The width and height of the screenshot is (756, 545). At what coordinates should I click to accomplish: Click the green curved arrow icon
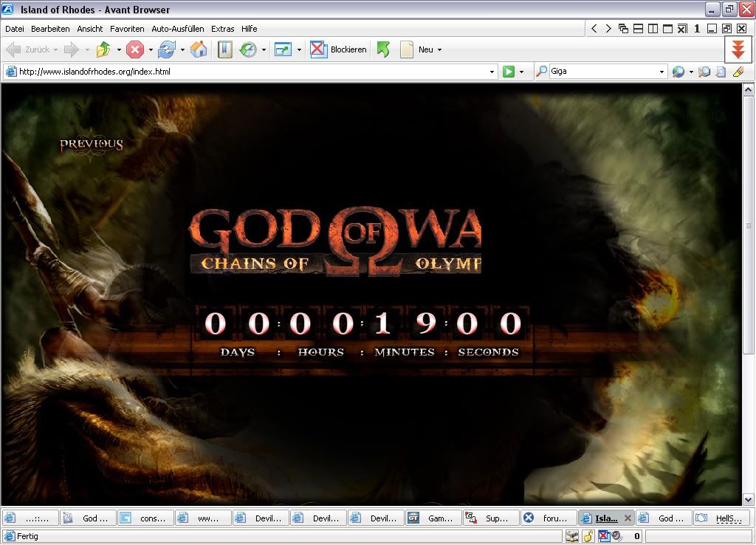[x=383, y=49]
